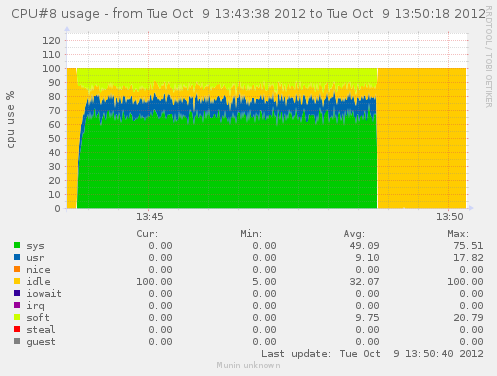Click the 13:50 time axis label
The width and height of the screenshot is (497, 376).
[x=450, y=217]
